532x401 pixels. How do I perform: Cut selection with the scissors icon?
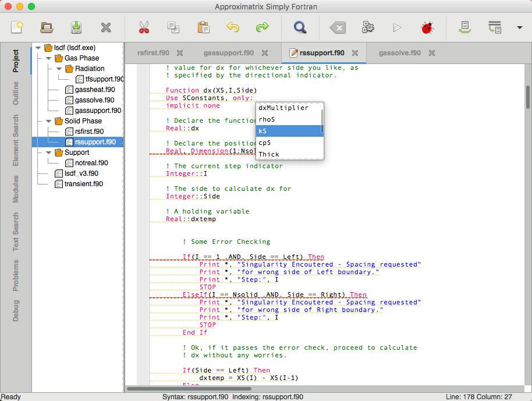pyautogui.click(x=144, y=27)
